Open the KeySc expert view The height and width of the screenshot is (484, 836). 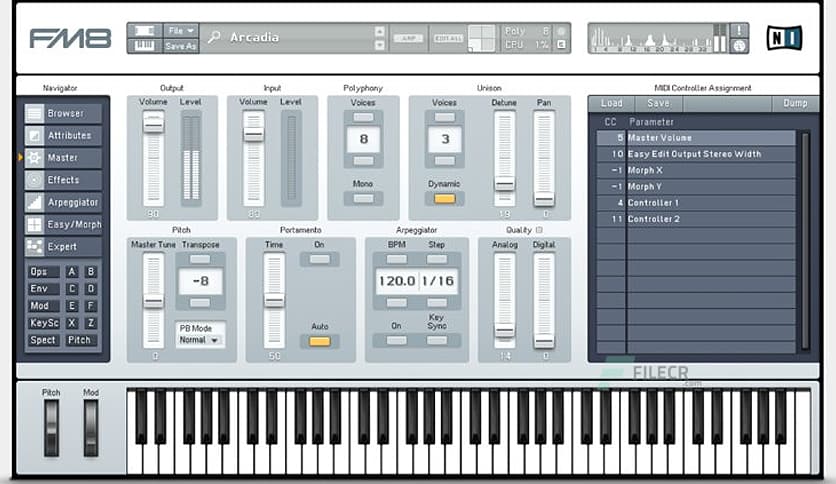(43, 323)
